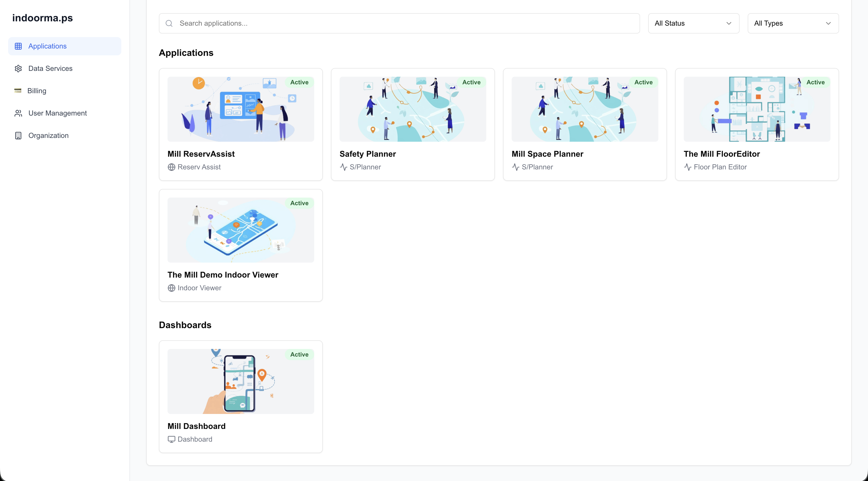
Task: Click Active badge on Mill ReservAssist
Action: click(299, 82)
